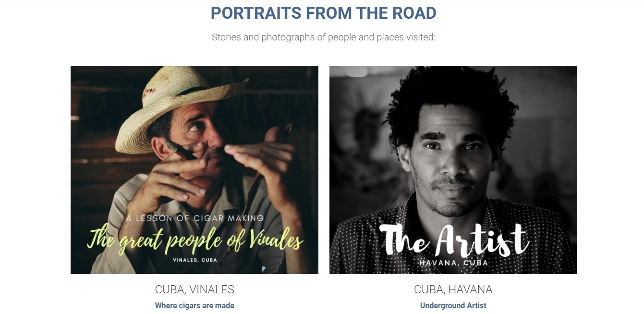
Task: Click the "A LESSON OF CIGAR MAKING" caption
Action: tap(195, 218)
